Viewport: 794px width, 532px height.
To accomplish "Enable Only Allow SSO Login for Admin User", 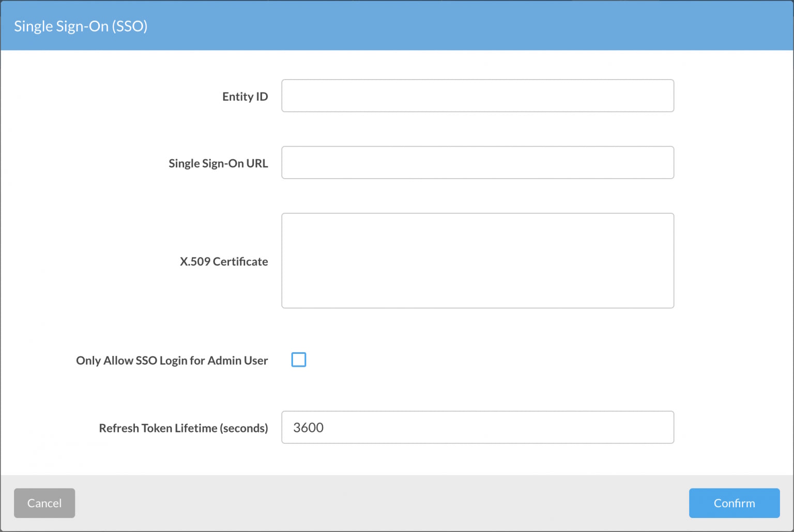I will 299,359.
